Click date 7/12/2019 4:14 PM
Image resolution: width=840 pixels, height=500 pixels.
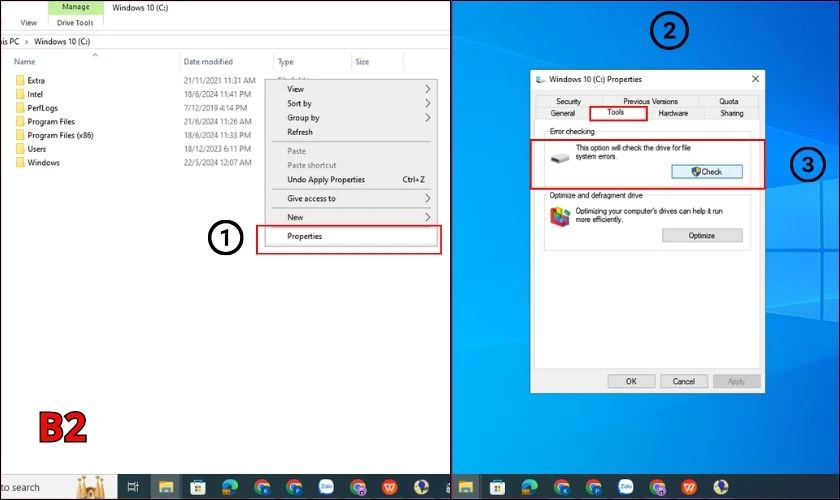[215, 108]
